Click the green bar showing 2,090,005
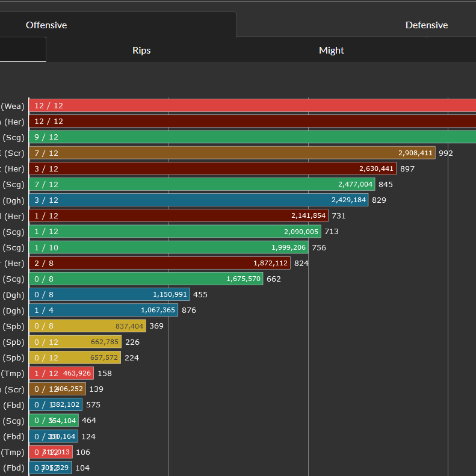 tap(175, 232)
